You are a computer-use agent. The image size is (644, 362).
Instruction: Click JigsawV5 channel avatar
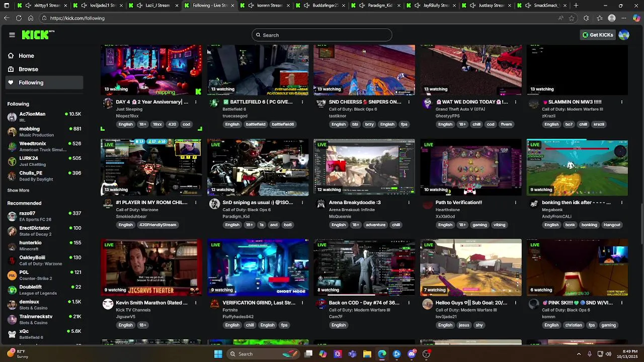[x=108, y=304]
